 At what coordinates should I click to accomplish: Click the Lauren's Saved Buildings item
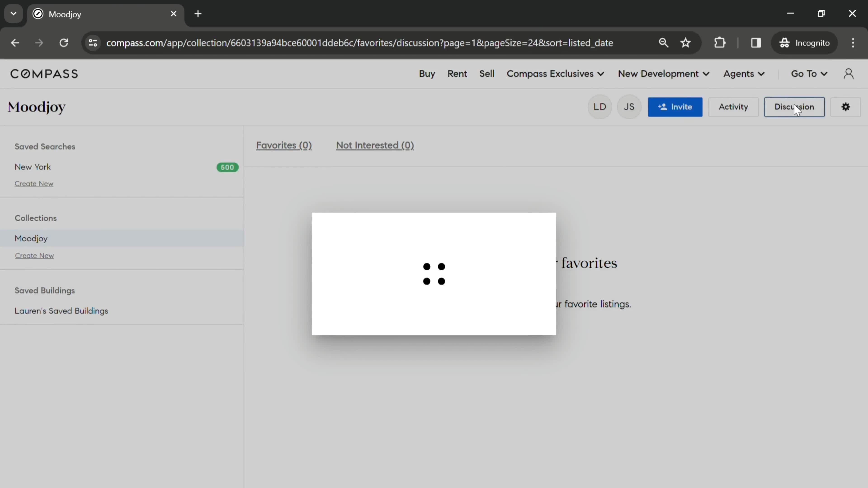61,310
